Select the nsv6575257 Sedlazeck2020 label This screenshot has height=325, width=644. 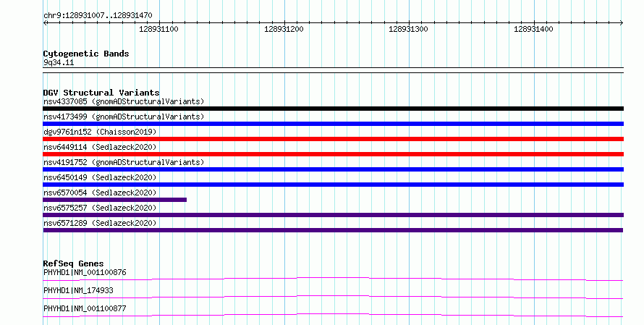coord(100,208)
